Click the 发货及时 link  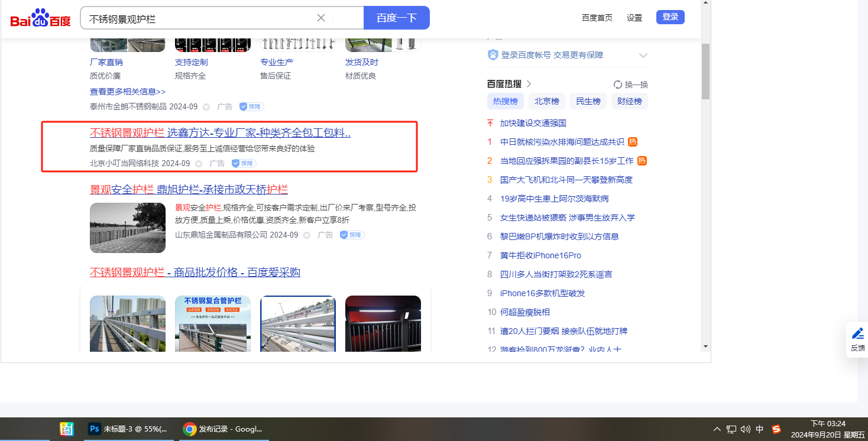click(x=362, y=62)
